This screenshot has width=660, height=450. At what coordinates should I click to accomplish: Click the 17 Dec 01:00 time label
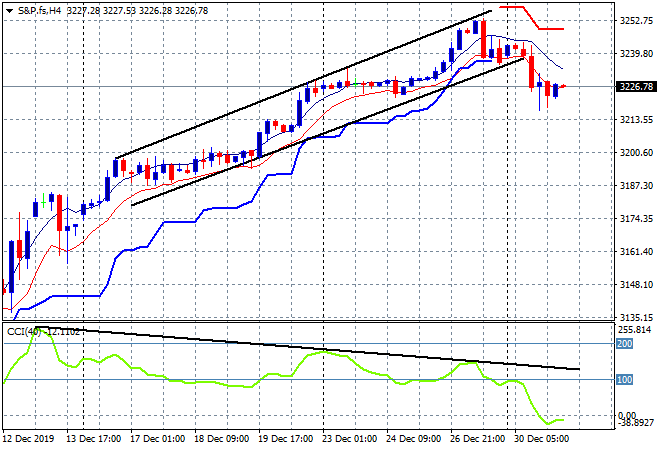click(x=157, y=439)
